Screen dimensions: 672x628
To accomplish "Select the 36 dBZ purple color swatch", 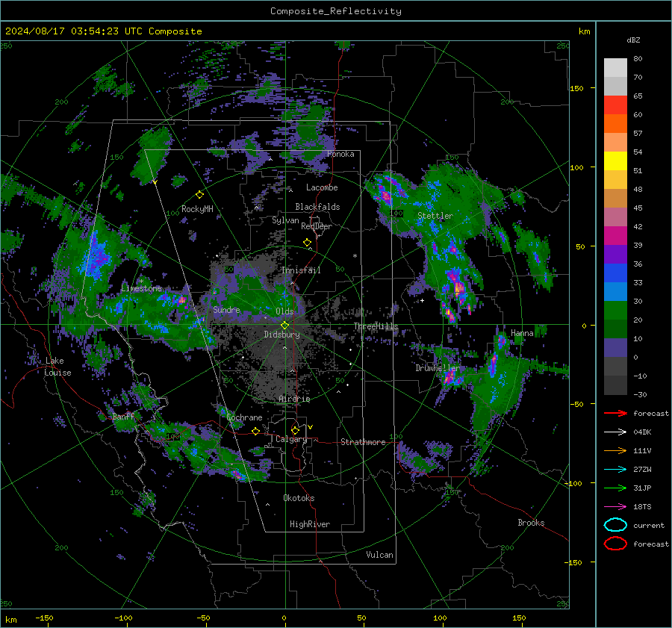I will click(615, 254).
